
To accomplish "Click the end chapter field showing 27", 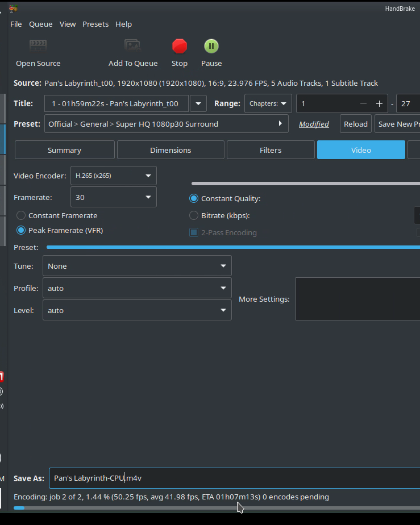I will pyautogui.click(x=408, y=103).
